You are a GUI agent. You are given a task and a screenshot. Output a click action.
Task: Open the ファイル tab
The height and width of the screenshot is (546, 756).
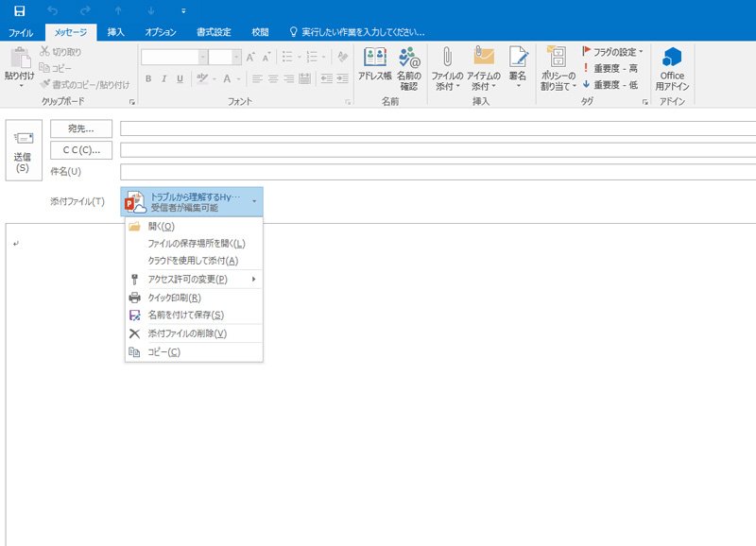point(20,32)
